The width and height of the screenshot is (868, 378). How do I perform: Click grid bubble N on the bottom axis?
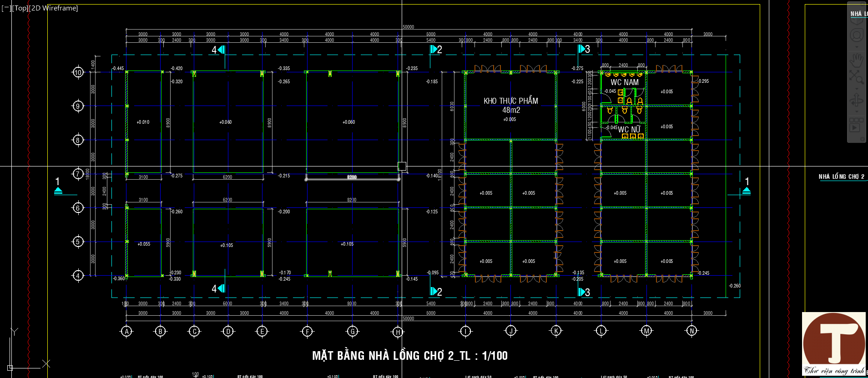tap(691, 331)
